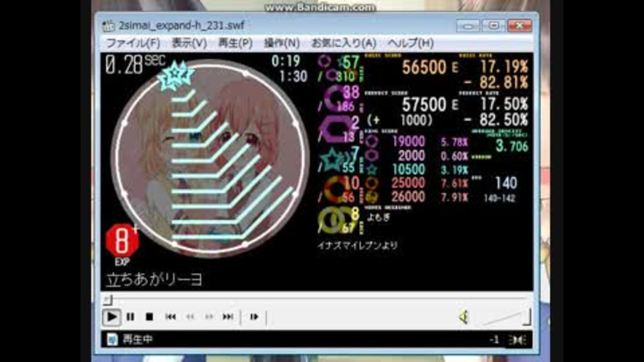The width and height of the screenshot is (644, 362).
Task: Click the score value 56500
Action: (x=424, y=67)
